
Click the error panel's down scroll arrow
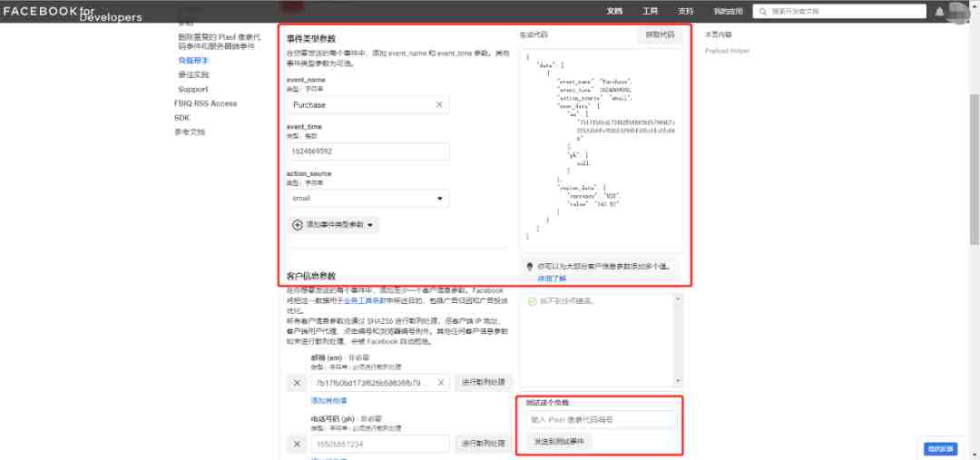[678, 381]
